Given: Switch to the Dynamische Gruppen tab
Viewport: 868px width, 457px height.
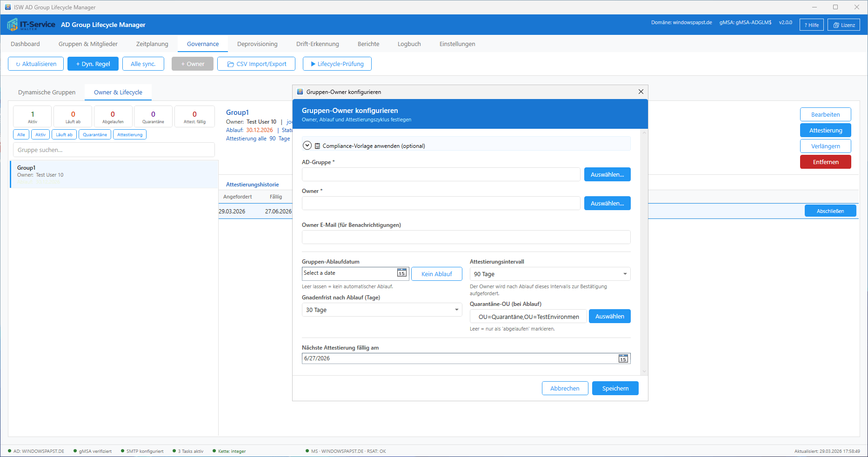Looking at the screenshot, I should pos(47,93).
